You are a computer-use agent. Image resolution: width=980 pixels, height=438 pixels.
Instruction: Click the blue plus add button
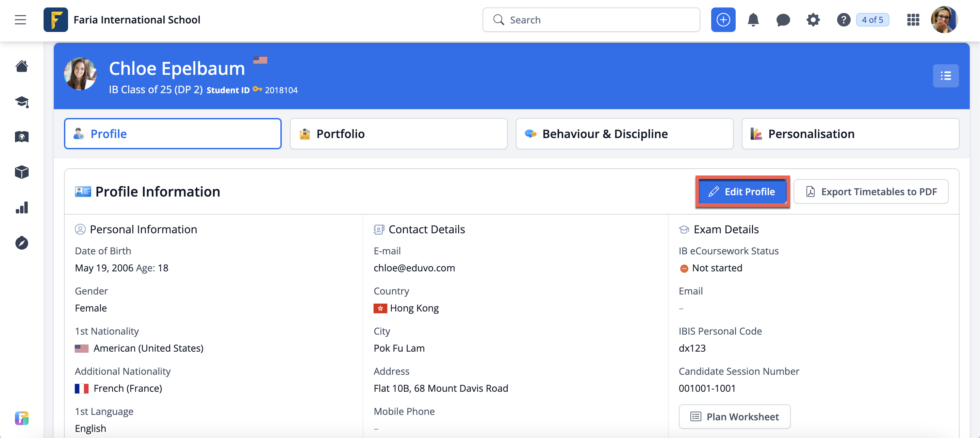[723, 20]
